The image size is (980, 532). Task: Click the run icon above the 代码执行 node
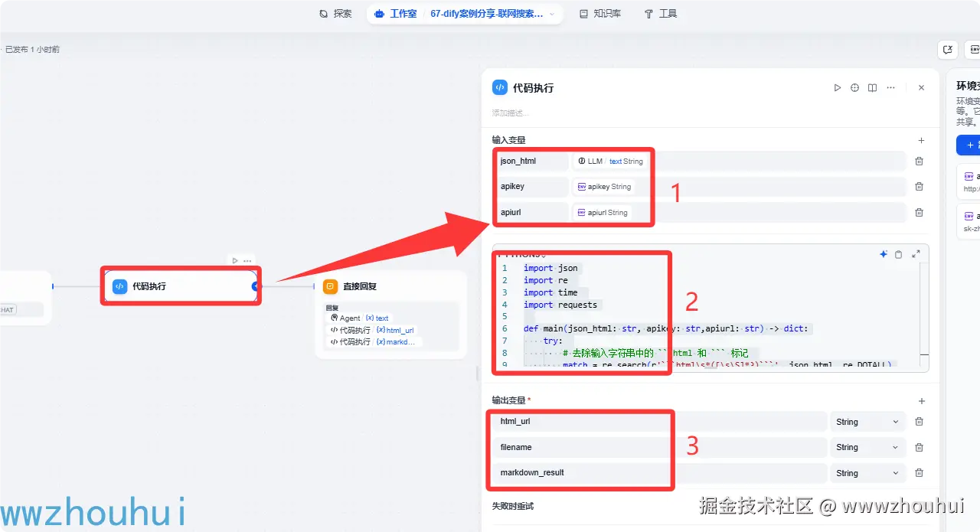[235, 260]
